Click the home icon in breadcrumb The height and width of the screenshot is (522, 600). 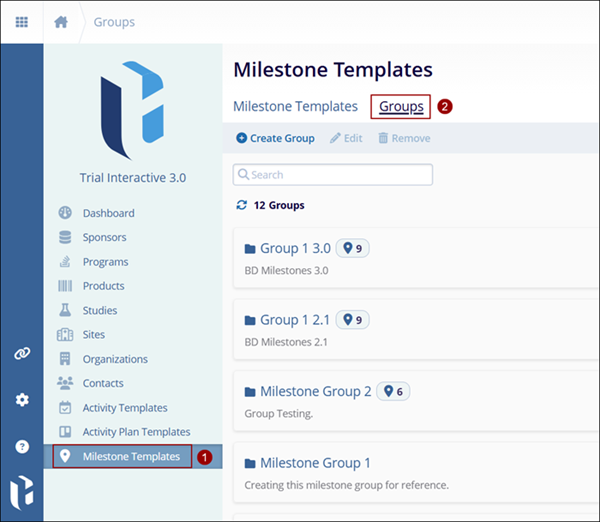[61, 22]
